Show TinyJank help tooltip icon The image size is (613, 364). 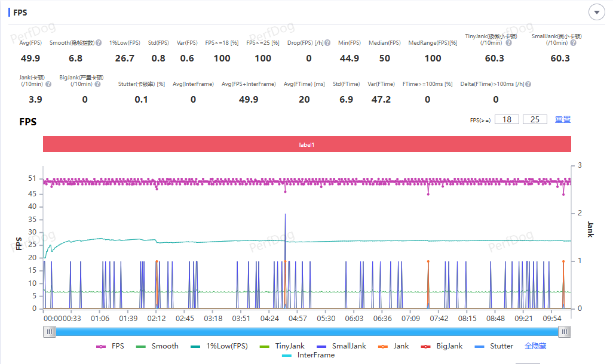point(508,42)
